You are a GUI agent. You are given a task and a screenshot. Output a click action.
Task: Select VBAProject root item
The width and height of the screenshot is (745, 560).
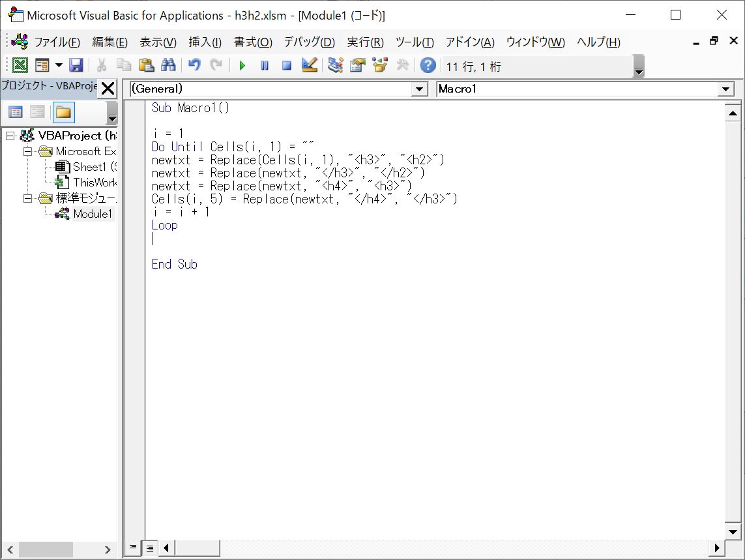pyautogui.click(x=69, y=136)
